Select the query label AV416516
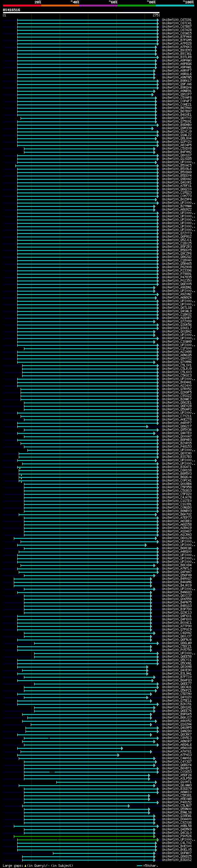This screenshot has width=197, height=868. coord(11,10)
